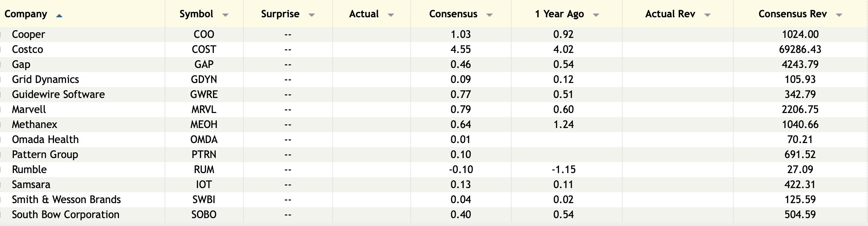868x226 pixels.
Task: Select the GDYN ticker symbol
Action: pyautogui.click(x=204, y=80)
